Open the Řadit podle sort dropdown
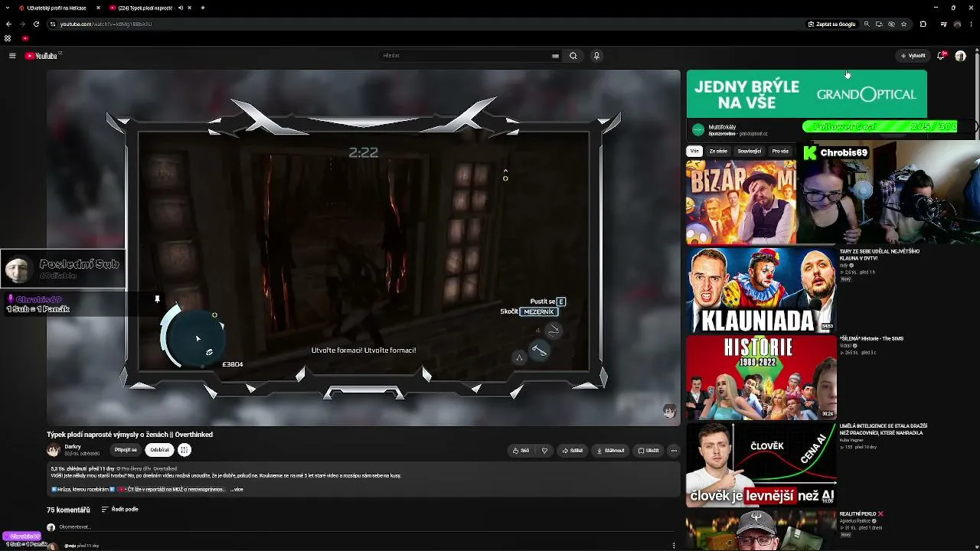Screen dimensions: 980x551 coord(120,509)
